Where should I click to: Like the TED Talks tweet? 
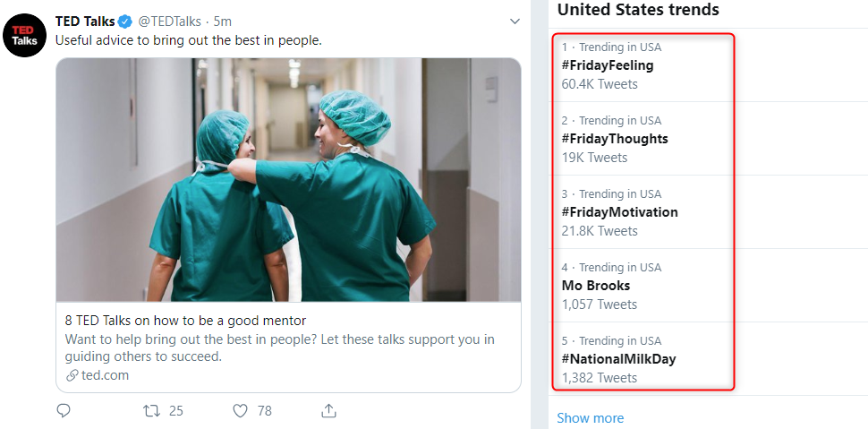point(240,410)
